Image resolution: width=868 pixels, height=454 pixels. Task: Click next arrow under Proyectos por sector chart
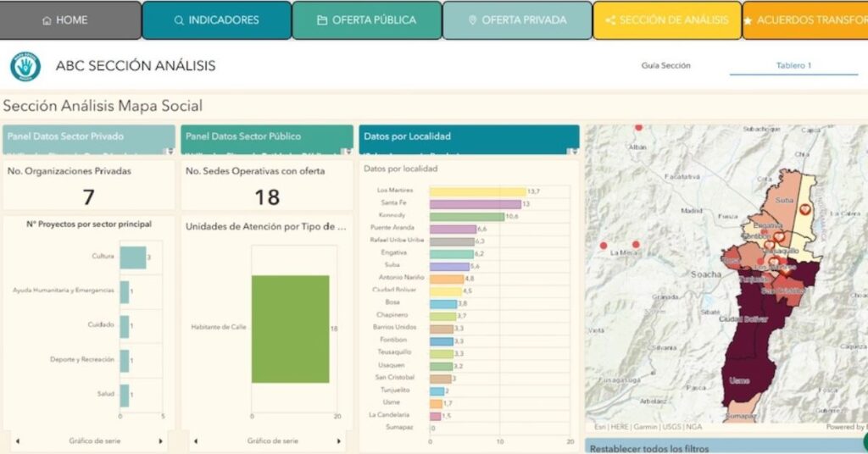tap(161, 440)
